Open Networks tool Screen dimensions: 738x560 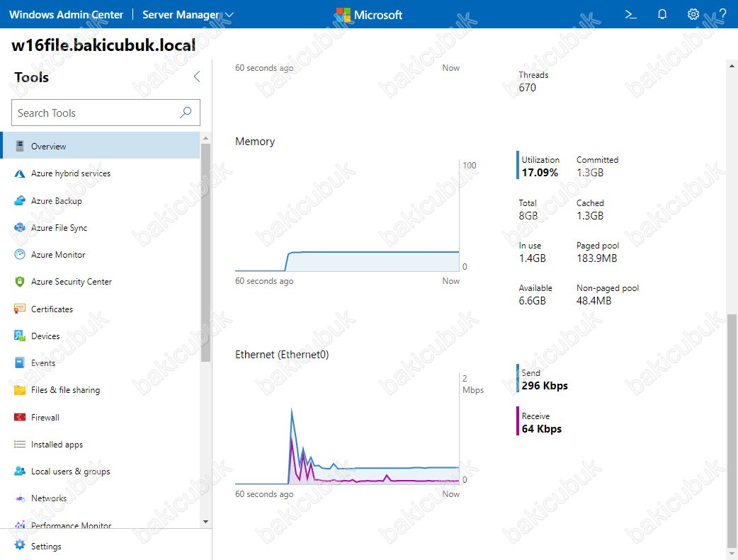click(x=101, y=498)
